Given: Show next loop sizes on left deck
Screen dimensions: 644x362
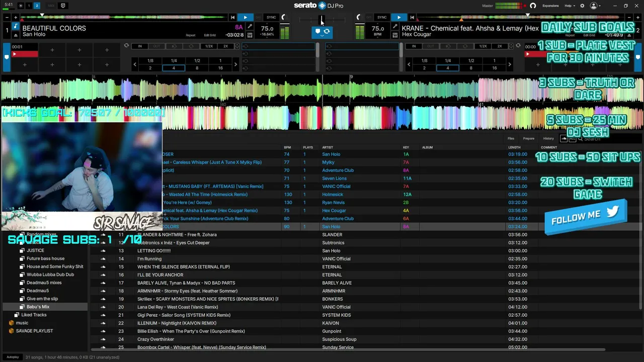Looking at the screenshot, I should tap(235, 64).
